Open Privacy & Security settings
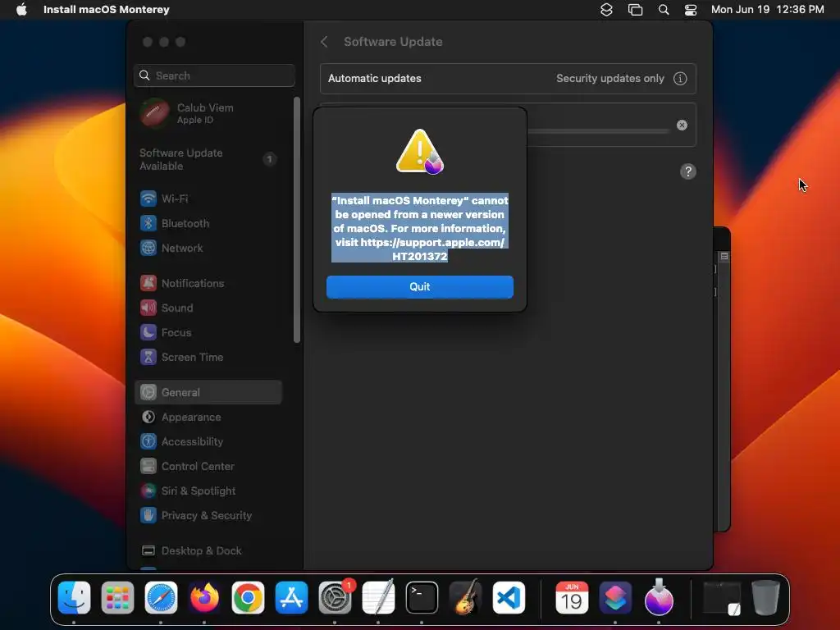 coord(209,516)
